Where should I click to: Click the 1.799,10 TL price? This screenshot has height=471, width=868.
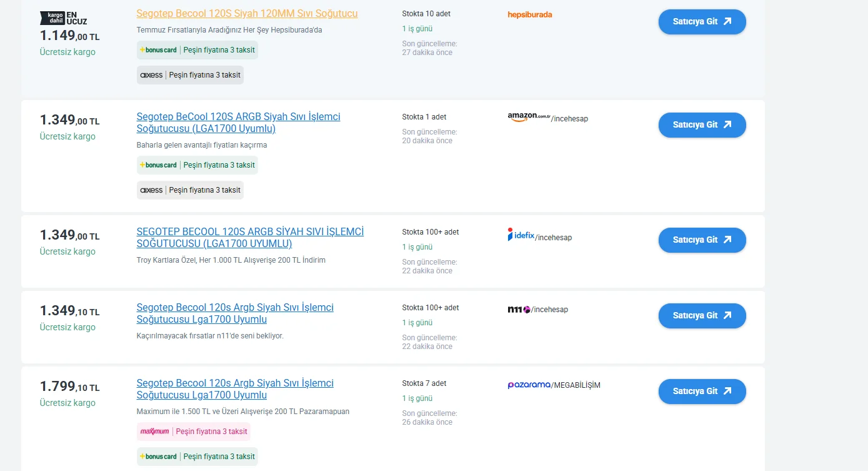(69, 387)
